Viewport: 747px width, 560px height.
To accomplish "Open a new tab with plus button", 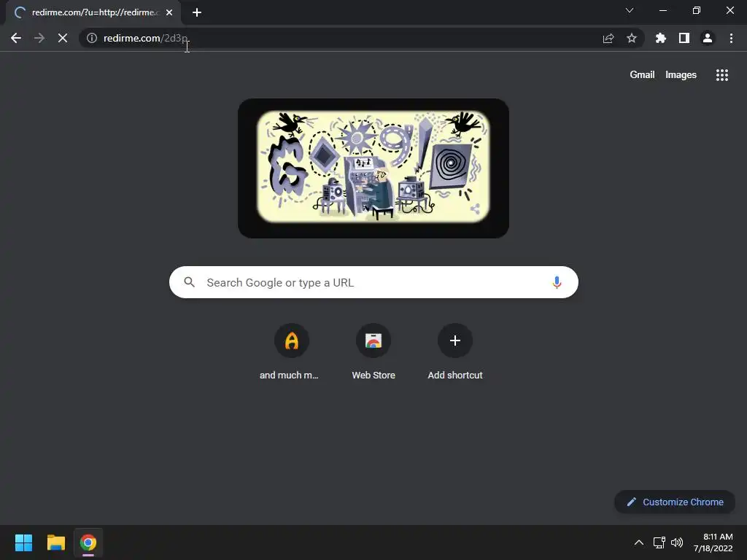I will pos(197,12).
